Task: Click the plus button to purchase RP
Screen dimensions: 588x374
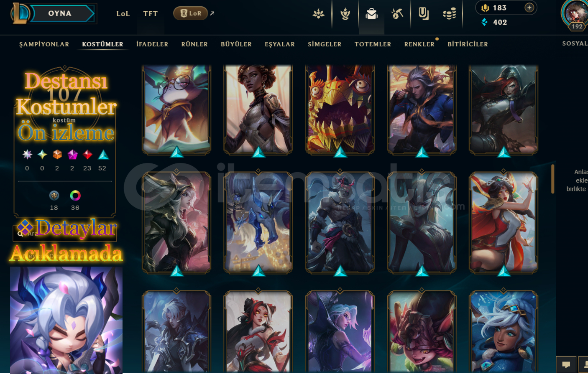Action: (x=529, y=8)
